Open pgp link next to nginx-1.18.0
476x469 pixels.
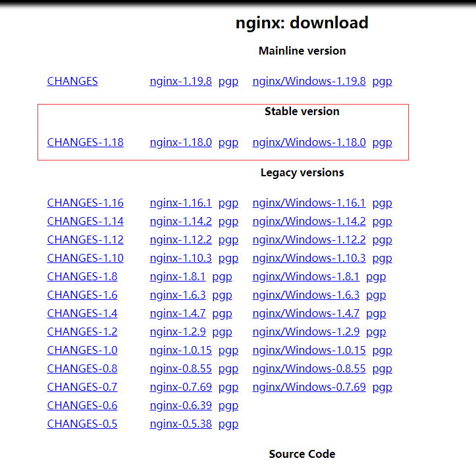pyautogui.click(x=228, y=143)
